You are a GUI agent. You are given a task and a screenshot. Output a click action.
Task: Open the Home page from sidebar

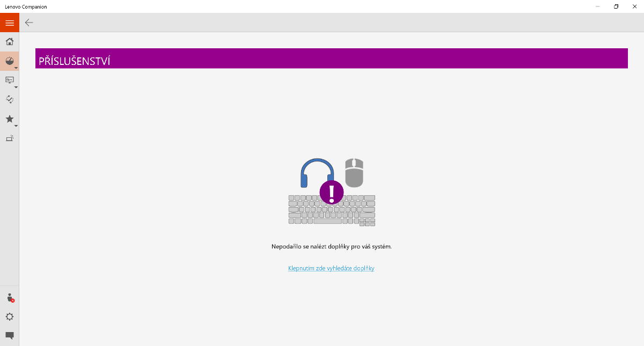9,42
